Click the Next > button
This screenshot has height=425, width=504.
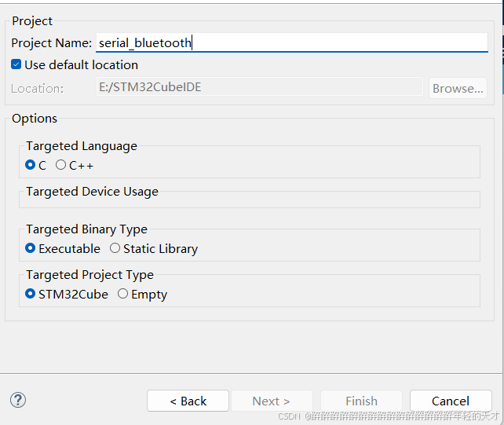[272, 401]
